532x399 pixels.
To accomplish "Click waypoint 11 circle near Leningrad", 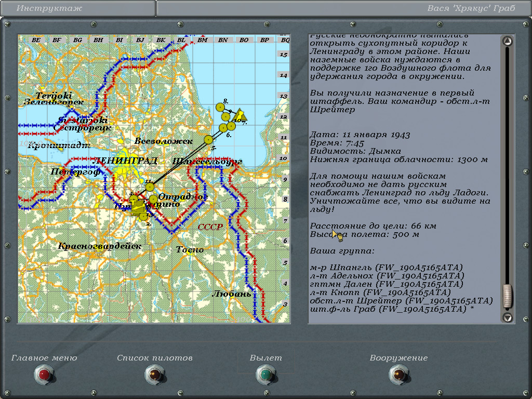I will coord(150,187).
